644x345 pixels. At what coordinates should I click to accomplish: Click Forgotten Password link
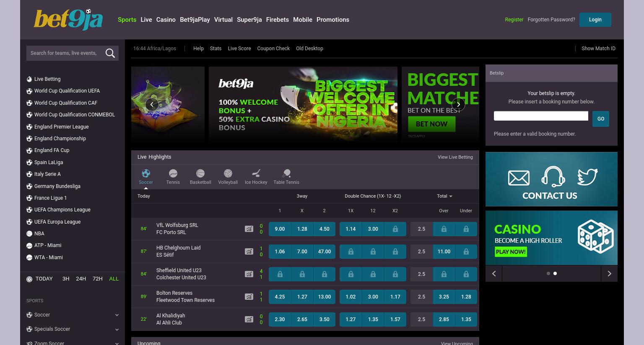click(551, 20)
